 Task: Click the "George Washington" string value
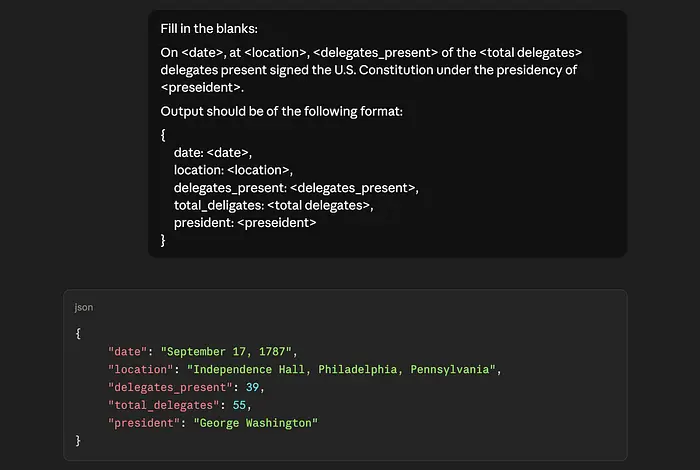pyautogui.click(x=255, y=423)
